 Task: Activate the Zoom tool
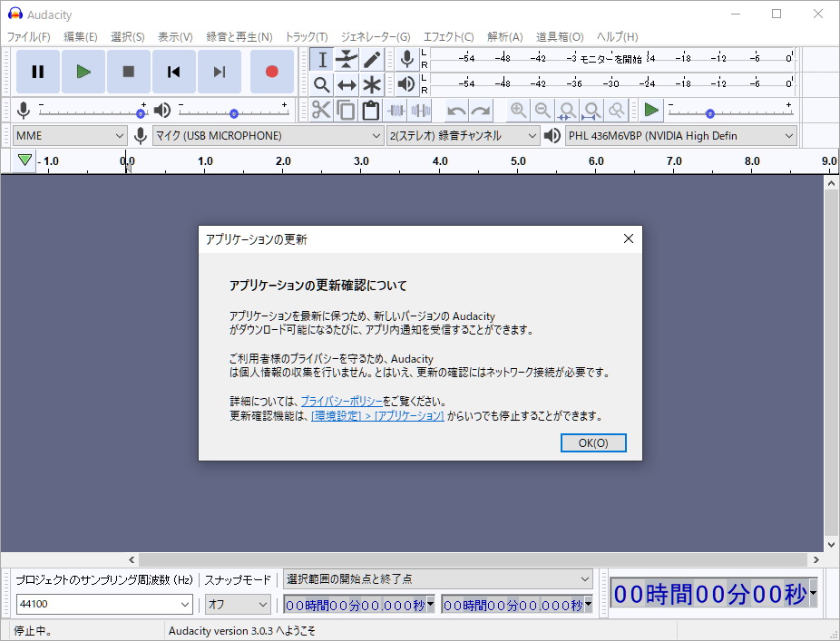(x=320, y=84)
